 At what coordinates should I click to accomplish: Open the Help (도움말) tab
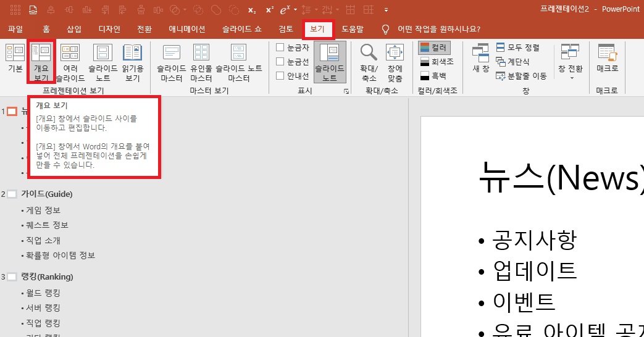click(353, 29)
